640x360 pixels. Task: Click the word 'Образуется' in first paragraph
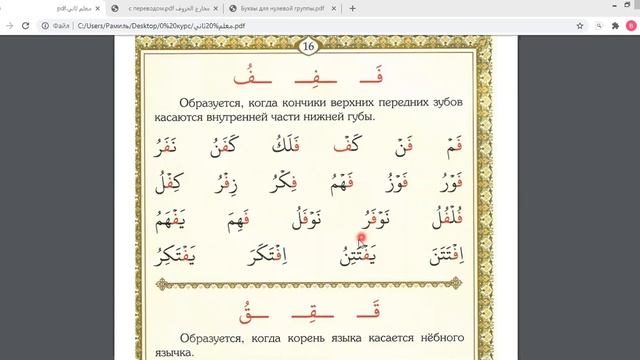211,103
